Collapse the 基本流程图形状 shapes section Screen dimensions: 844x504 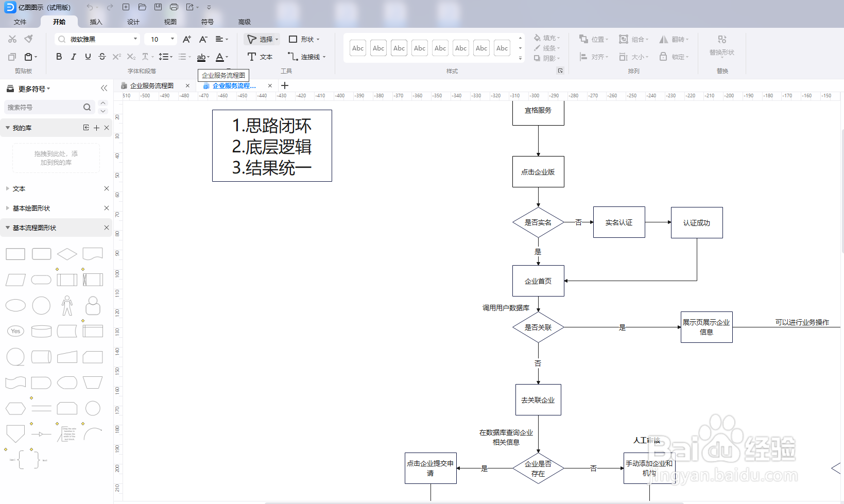tap(8, 227)
